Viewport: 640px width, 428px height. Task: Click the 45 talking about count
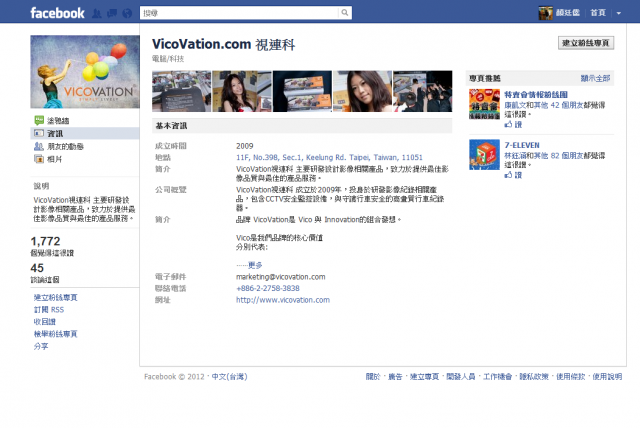tap(37, 268)
